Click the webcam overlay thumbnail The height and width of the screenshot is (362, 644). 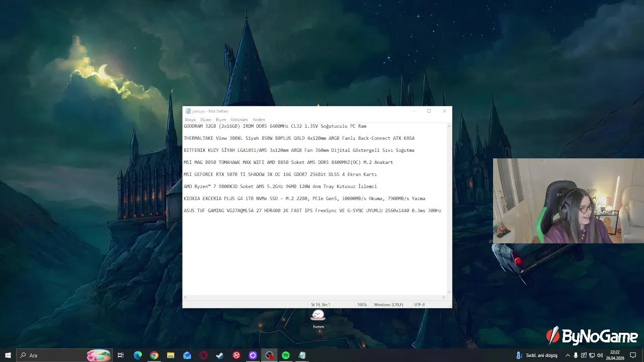point(569,201)
